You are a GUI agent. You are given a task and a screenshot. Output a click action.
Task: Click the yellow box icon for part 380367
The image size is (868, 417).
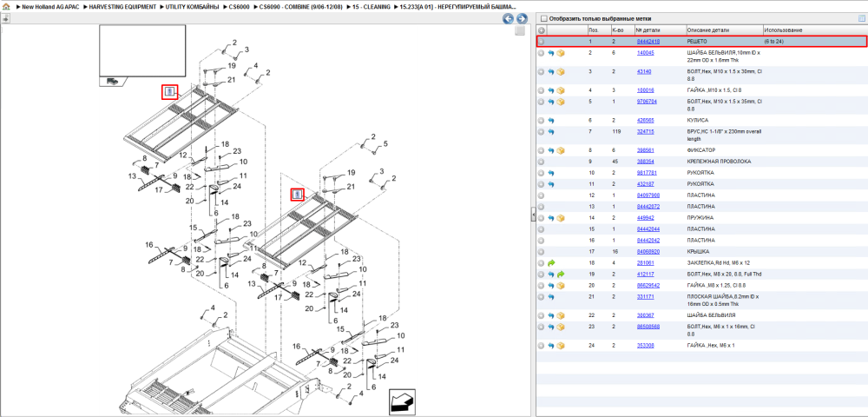[560, 315]
